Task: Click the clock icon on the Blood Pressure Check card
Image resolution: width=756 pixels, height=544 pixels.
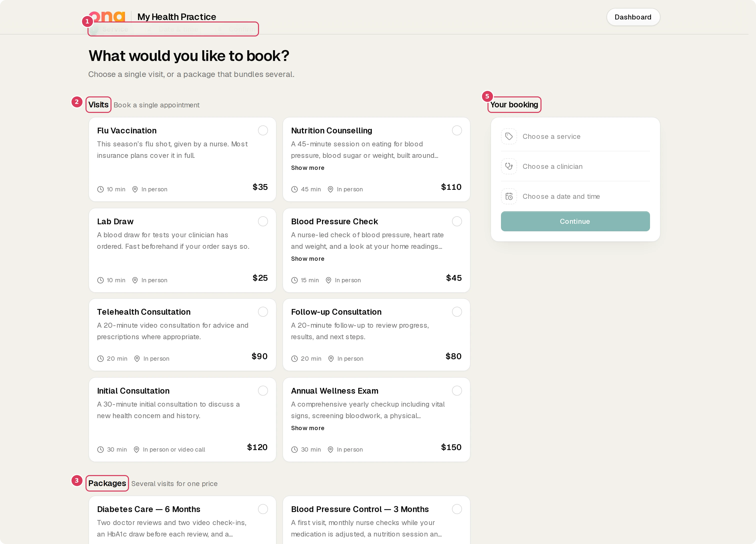Action: click(294, 280)
